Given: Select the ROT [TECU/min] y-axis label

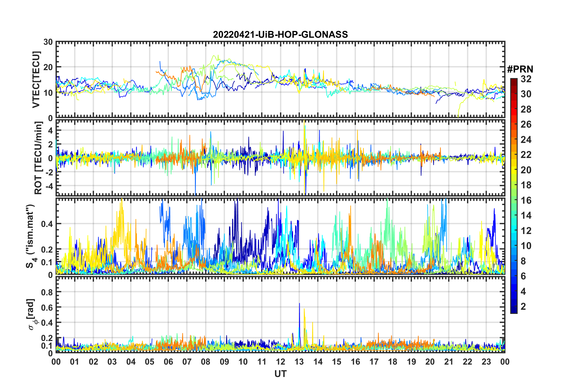Looking at the screenshot, I should (x=38, y=158).
